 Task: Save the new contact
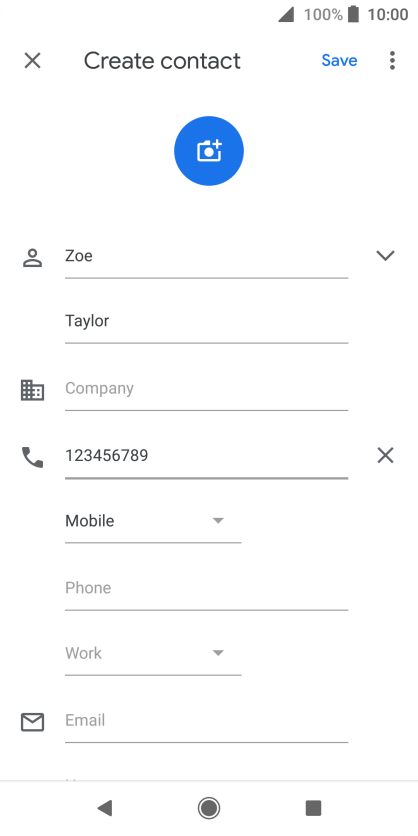tap(340, 61)
